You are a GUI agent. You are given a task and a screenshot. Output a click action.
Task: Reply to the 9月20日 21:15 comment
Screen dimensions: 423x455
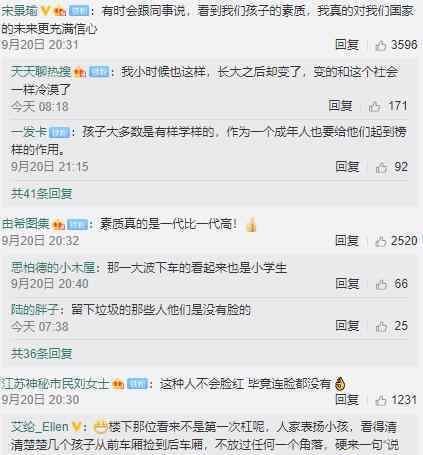[x=347, y=167]
